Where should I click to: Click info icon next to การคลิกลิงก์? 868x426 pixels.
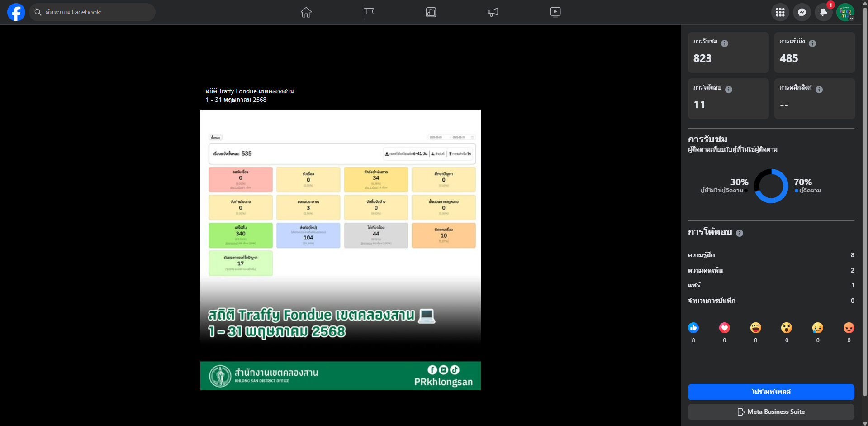pyautogui.click(x=819, y=90)
